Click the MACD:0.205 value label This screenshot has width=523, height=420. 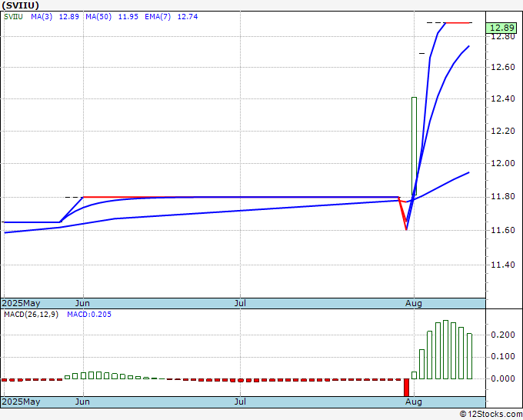click(x=89, y=315)
